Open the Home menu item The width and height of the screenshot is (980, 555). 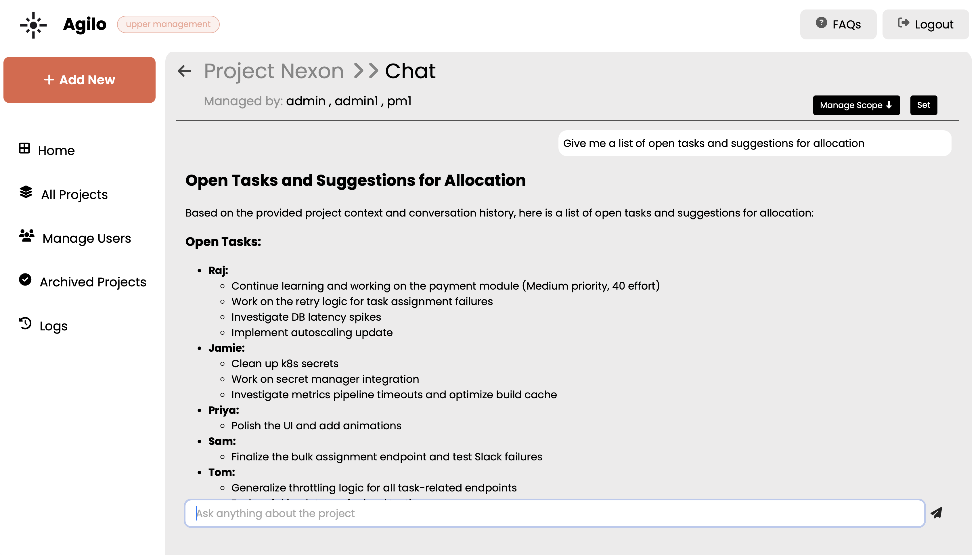(56, 151)
